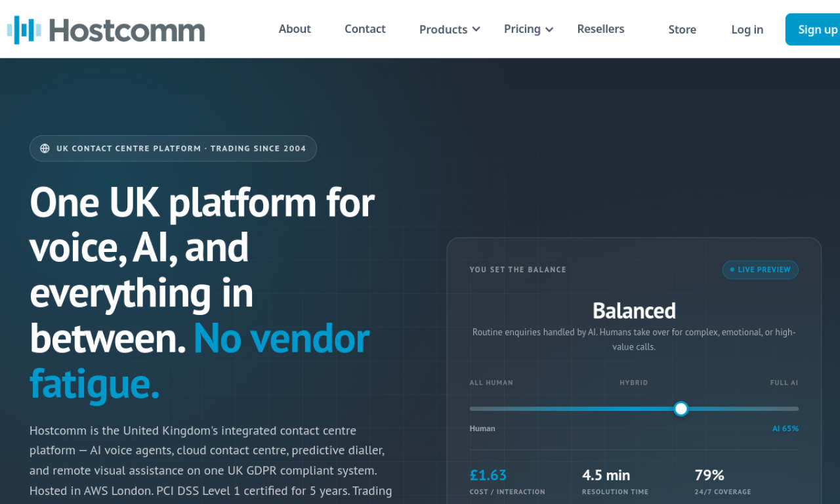Expand the Products dropdown menu

point(450,30)
